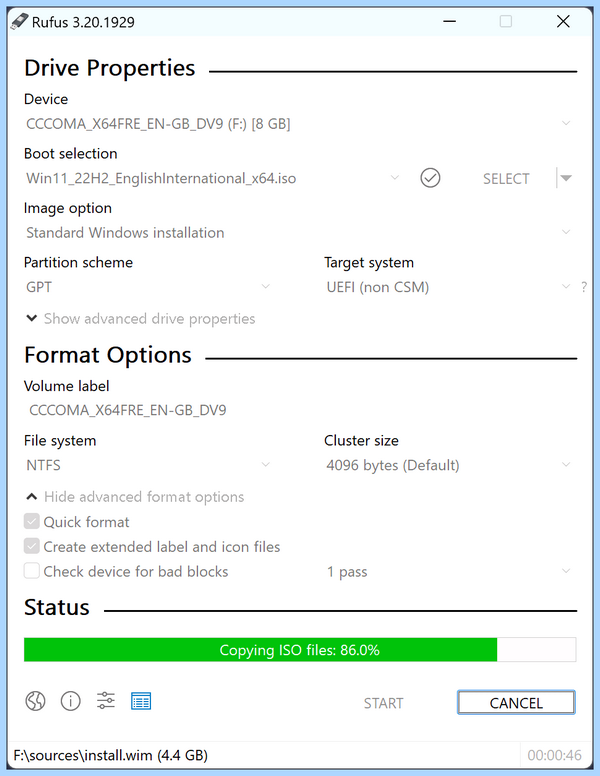Click the F:\sources\install.wim status text
The width and height of the screenshot is (600, 776).
[110, 755]
